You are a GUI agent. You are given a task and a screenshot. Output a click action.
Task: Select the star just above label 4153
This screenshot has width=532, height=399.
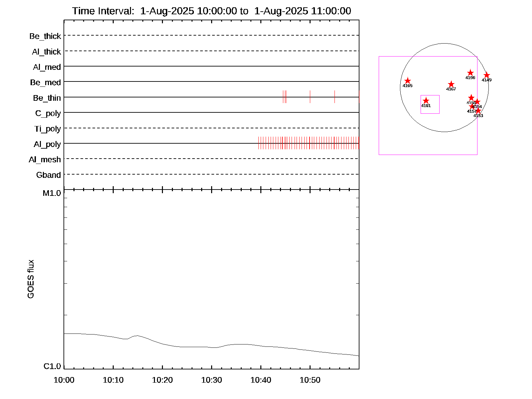pos(478,111)
